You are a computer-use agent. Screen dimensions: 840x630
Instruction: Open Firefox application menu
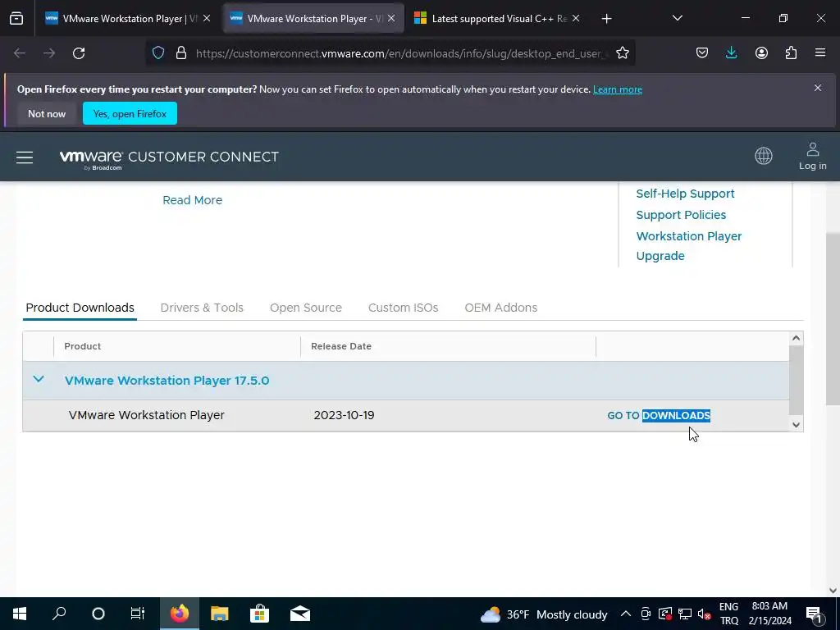(x=820, y=53)
